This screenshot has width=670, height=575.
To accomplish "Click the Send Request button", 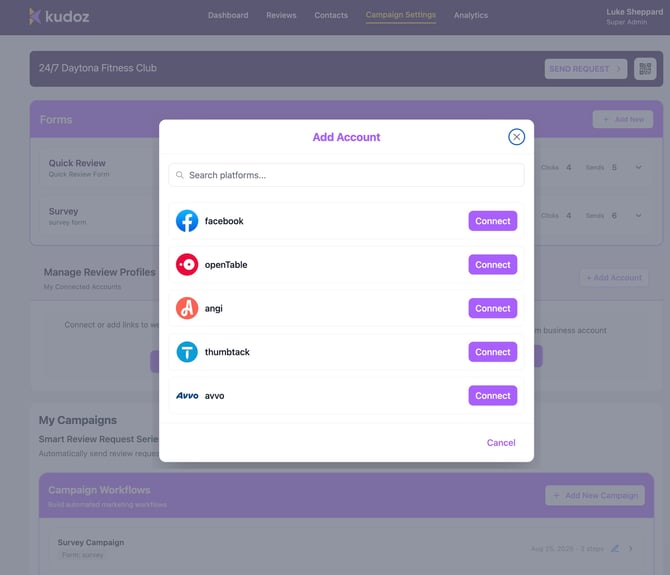I will tap(586, 69).
